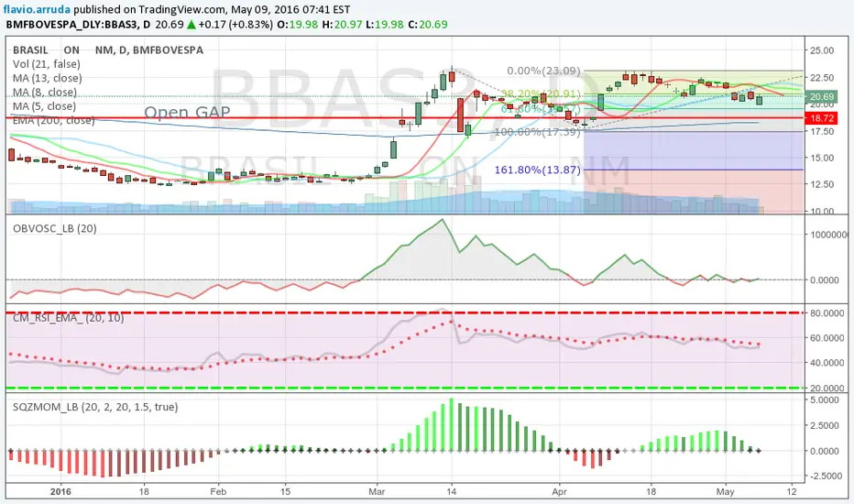Screen dimensions: 854x504
Task: Click the 80.0000 RSI scale value
Action: pos(827,313)
